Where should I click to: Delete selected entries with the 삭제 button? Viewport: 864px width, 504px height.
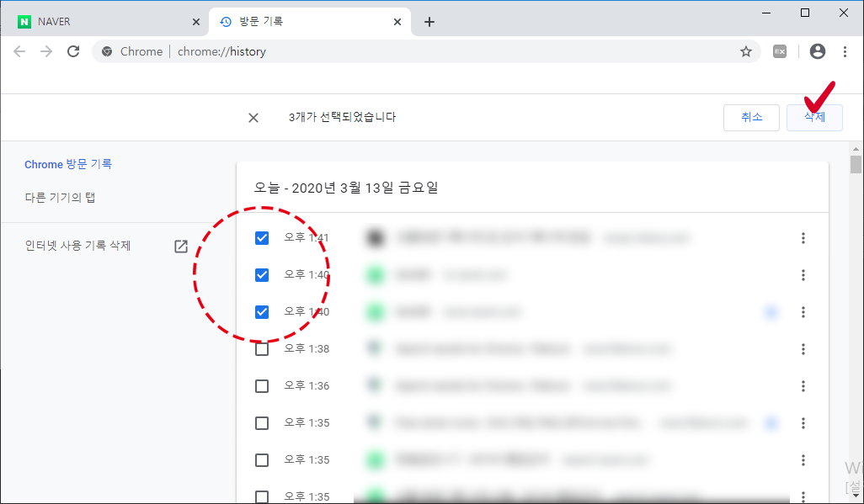(814, 117)
